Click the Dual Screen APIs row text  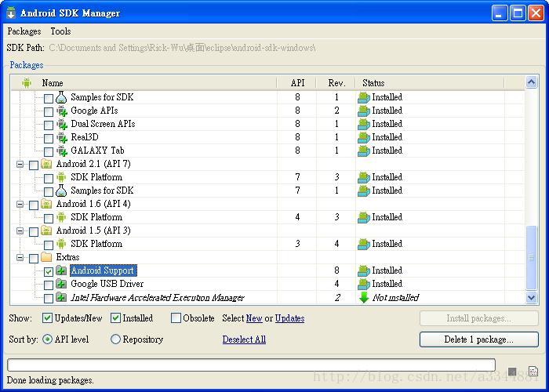(103, 124)
